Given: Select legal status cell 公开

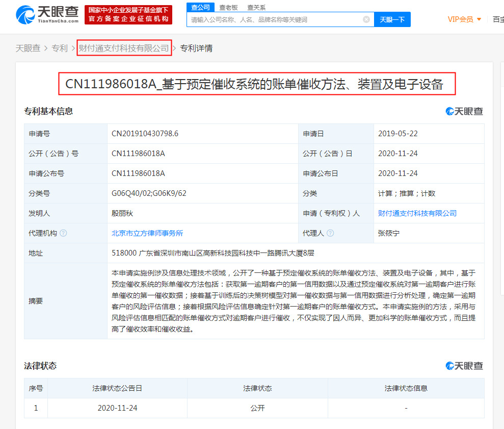Looking at the screenshot, I should (x=257, y=408).
